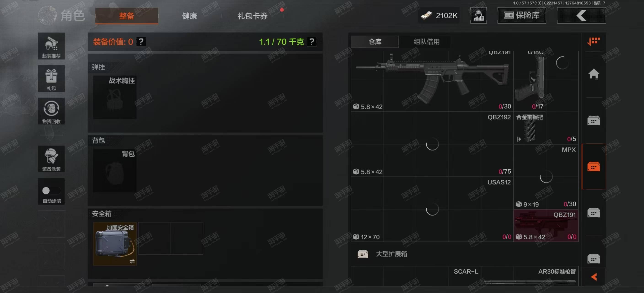Open the 装备涂装 equipment skin icon
Image resolution: width=644 pixels, height=293 pixels.
coord(51,159)
